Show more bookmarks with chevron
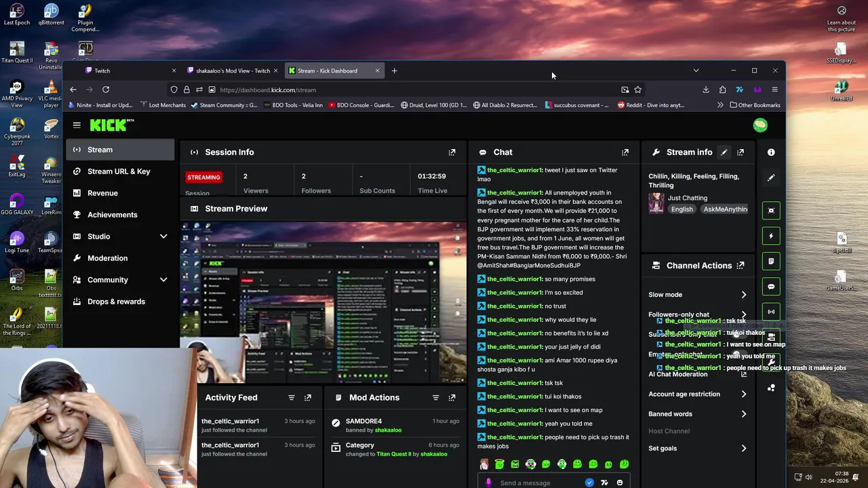This screenshot has height=488, width=868. point(720,105)
